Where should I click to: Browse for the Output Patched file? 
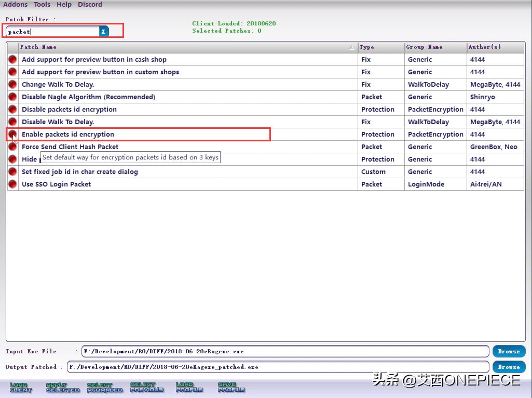(509, 367)
